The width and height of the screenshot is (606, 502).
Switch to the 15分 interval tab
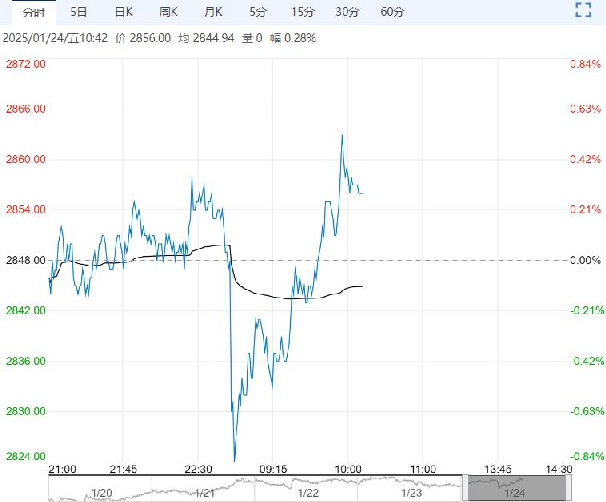302,12
